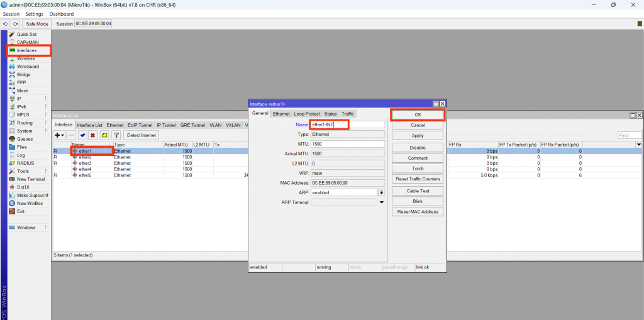Screen dimensions: 644x320
Task: Click the MTU input field
Action: click(347, 144)
